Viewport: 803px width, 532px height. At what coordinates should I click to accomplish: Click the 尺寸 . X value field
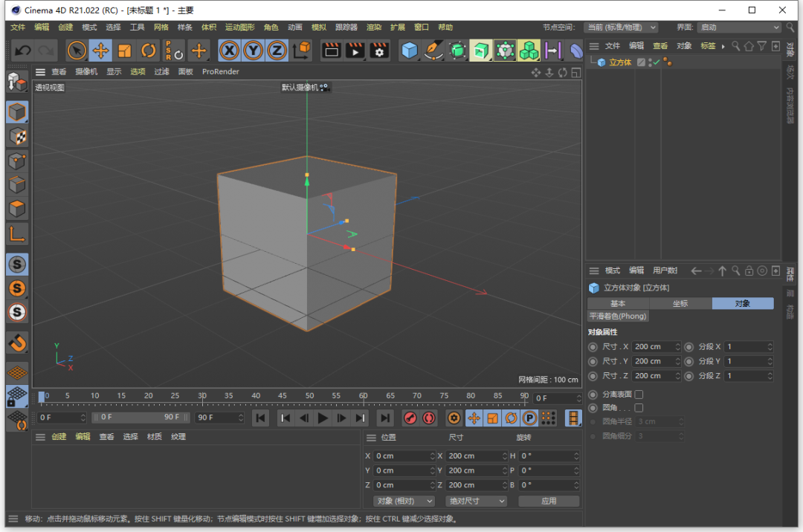coord(652,347)
